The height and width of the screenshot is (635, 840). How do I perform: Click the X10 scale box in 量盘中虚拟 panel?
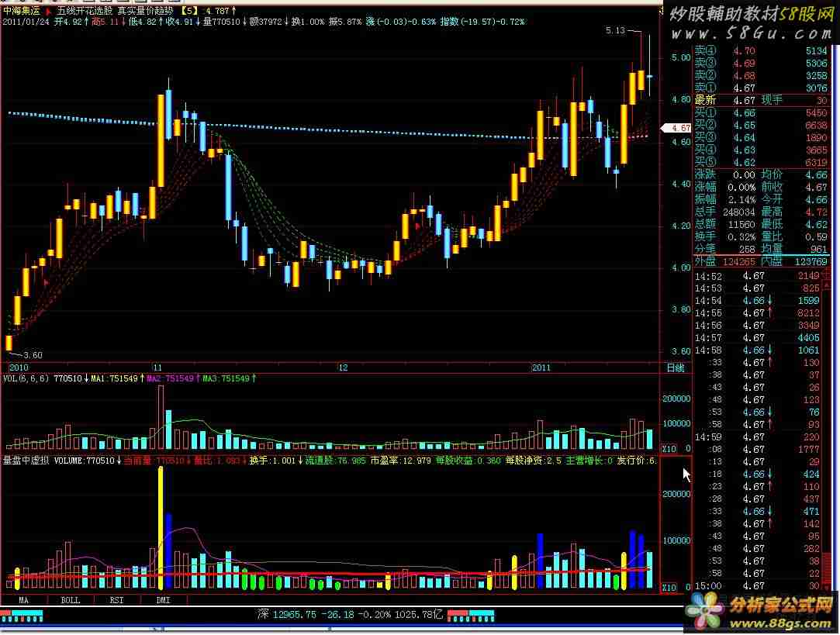[669, 588]
